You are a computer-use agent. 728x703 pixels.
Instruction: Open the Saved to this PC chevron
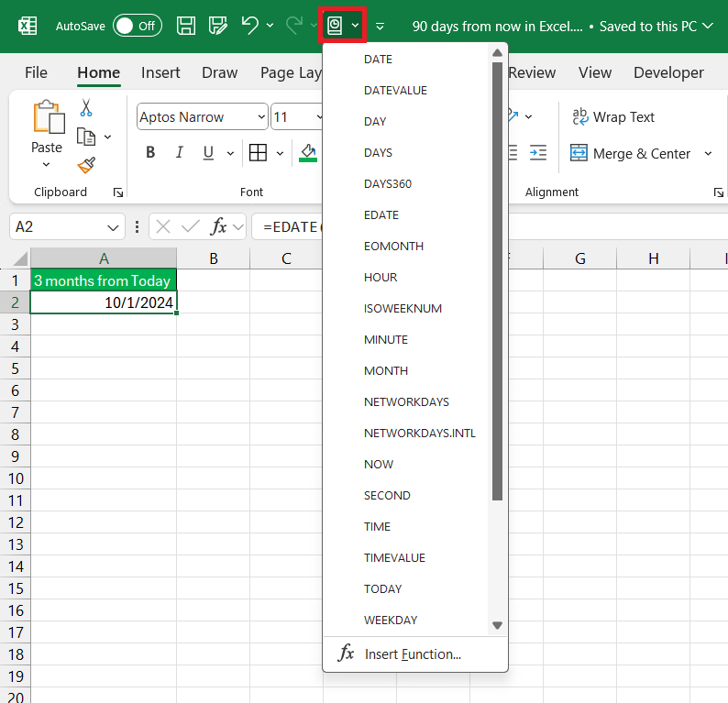[708, 26]
